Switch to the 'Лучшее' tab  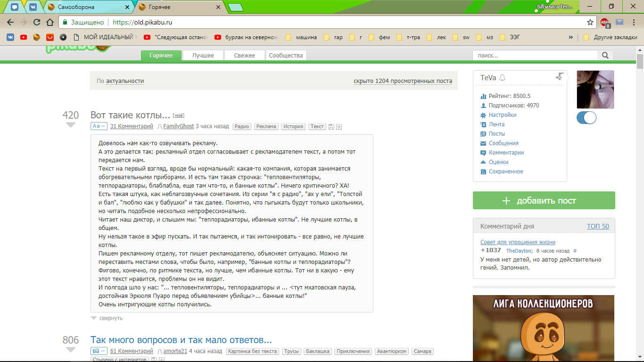[x=203, y=56]
